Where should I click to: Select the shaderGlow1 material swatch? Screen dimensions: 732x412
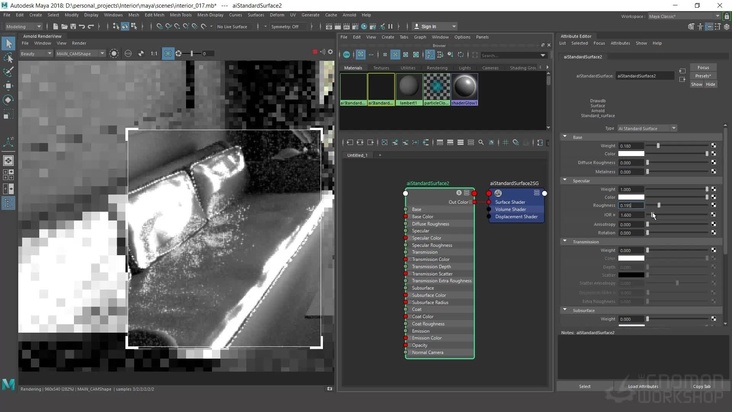465,88
